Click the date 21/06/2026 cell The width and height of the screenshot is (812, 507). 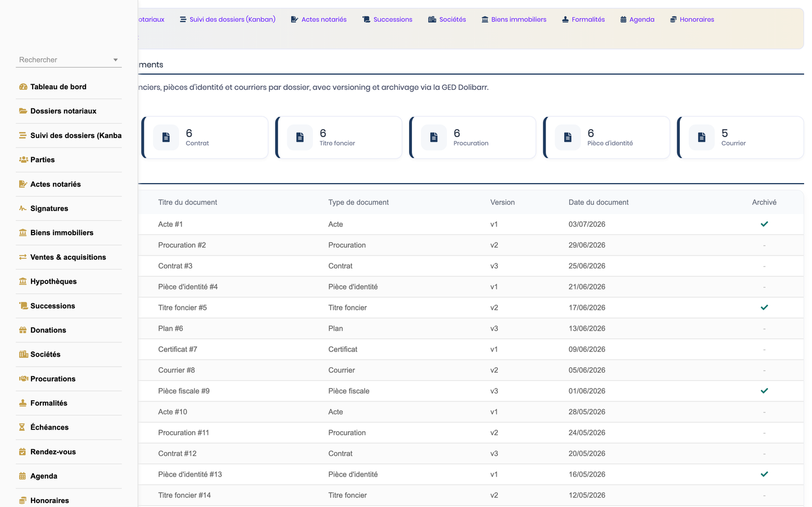coord(587,287)
